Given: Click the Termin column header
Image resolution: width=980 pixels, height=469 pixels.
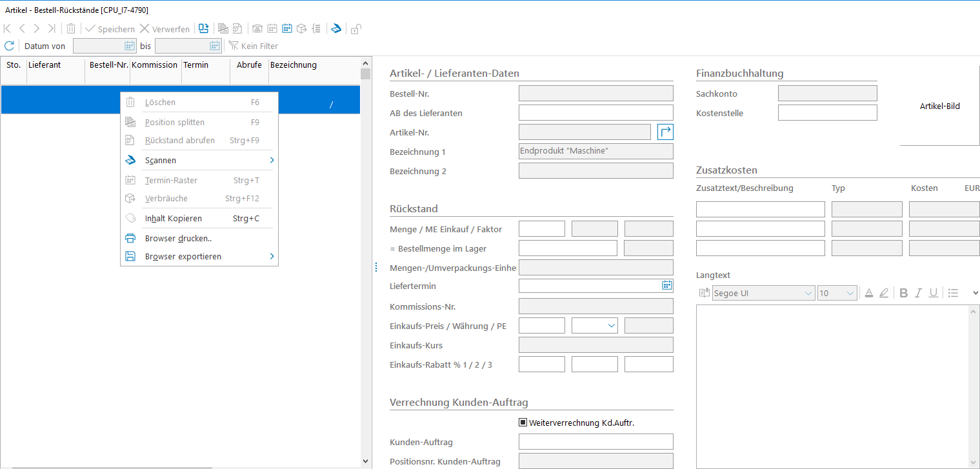Looking at the screenshot, I should pos(195,65).
